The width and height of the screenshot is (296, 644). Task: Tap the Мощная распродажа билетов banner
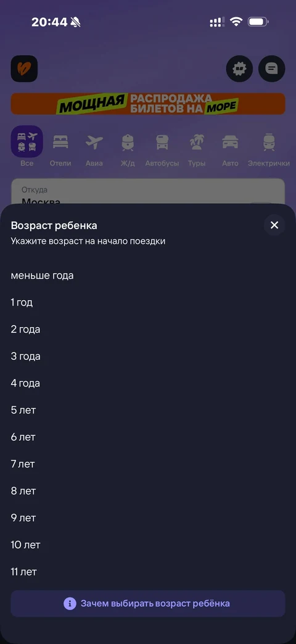click(x=147, y=104)
